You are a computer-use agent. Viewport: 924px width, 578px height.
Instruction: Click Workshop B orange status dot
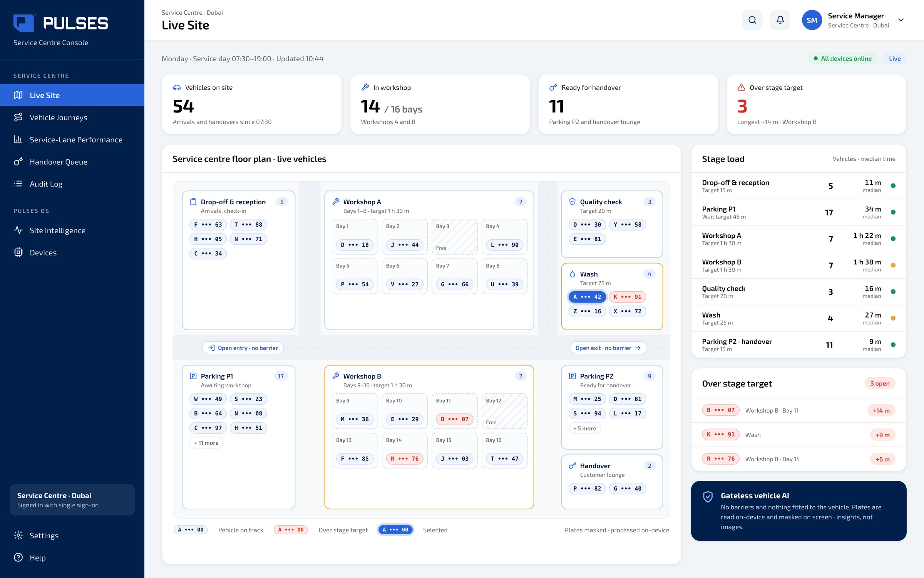(893, 265)
